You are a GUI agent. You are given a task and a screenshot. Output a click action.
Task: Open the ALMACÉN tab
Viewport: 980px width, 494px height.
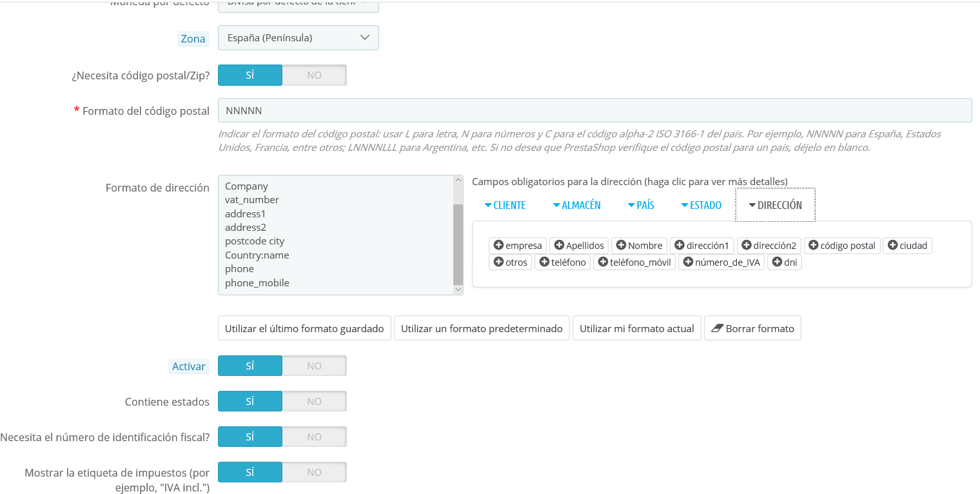tap(576, 205)
